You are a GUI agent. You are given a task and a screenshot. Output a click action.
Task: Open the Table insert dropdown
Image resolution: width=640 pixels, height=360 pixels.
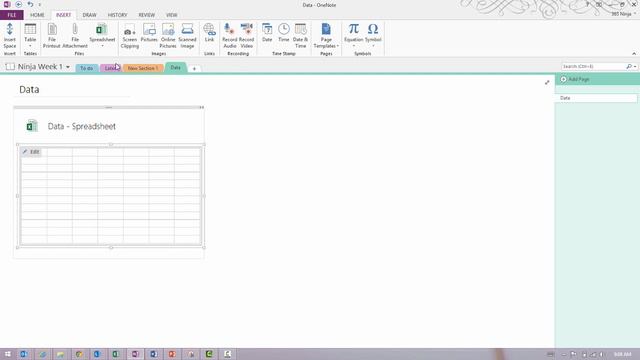coord(30,36)
